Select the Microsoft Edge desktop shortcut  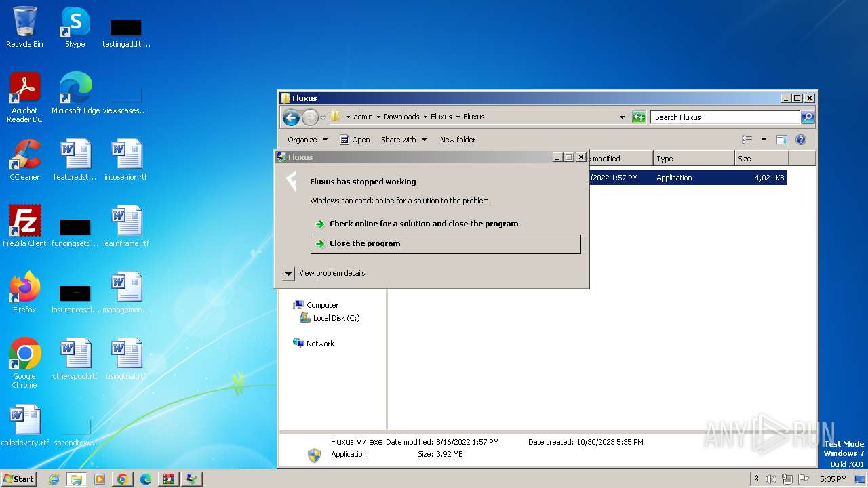75,88
